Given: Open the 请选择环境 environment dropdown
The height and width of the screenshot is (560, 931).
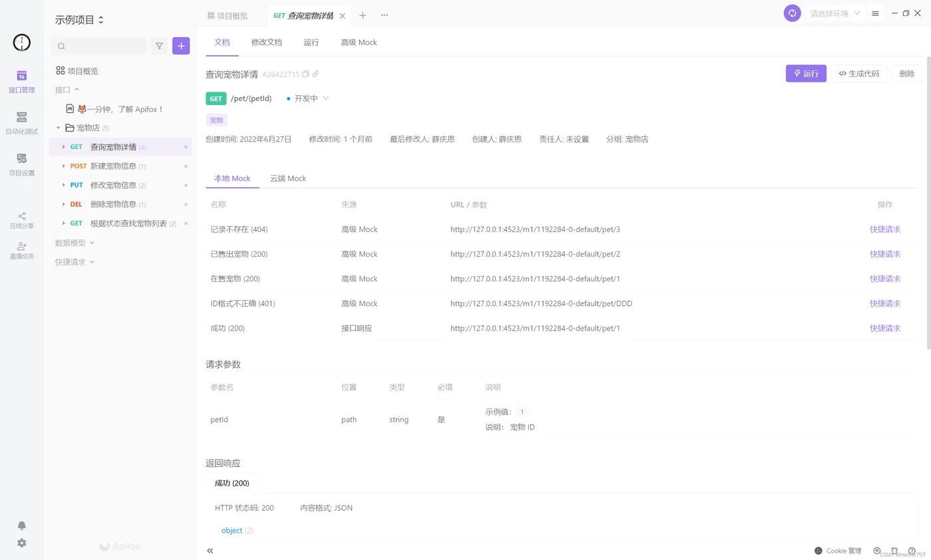Looking at the screenshot, I should coord(835,13).
